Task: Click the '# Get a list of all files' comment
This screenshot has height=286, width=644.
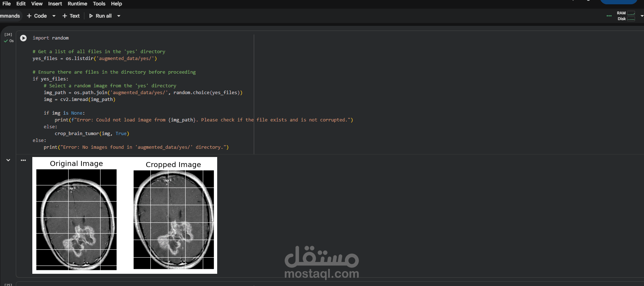Action: tap(99, 52)
